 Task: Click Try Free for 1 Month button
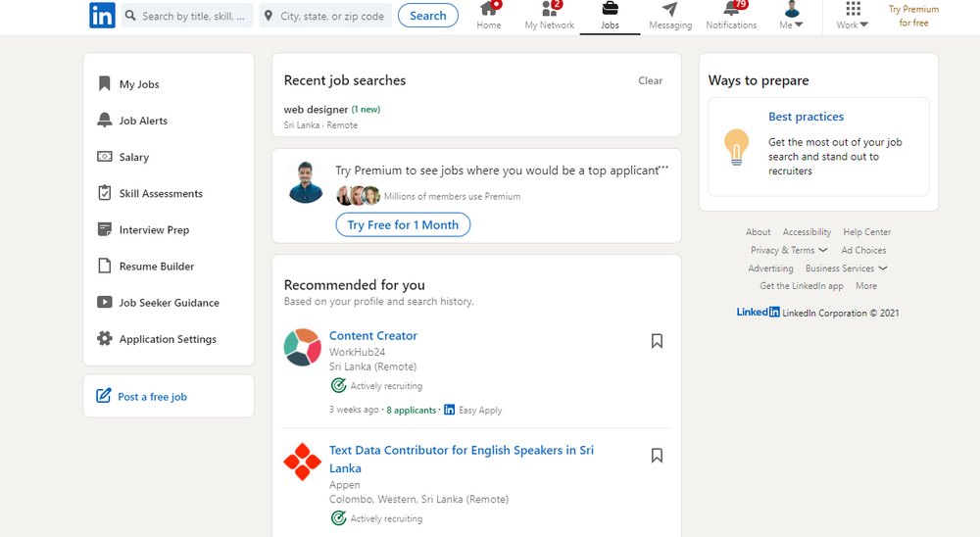coord(403,224)
